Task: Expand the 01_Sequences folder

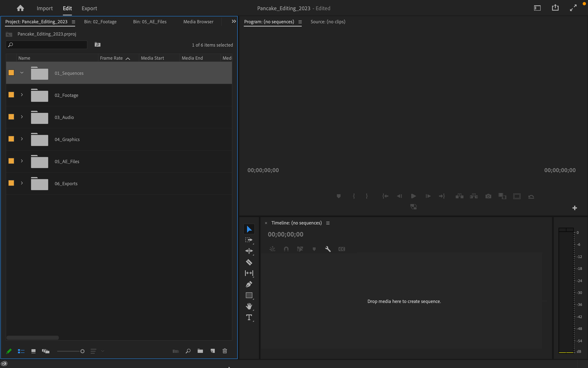Action: pos(21,73)
